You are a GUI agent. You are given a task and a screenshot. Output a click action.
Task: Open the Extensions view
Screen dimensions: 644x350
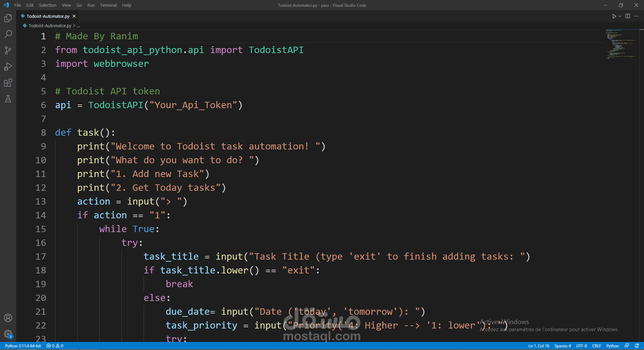8,83
